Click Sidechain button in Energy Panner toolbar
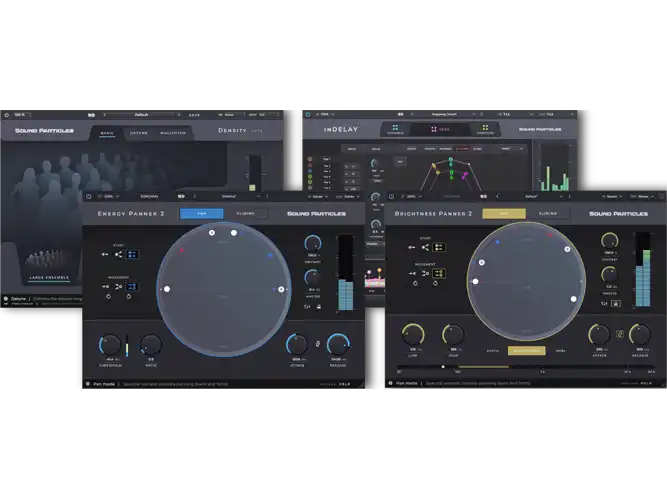667x500 pixels. click(x=149, y=197)
